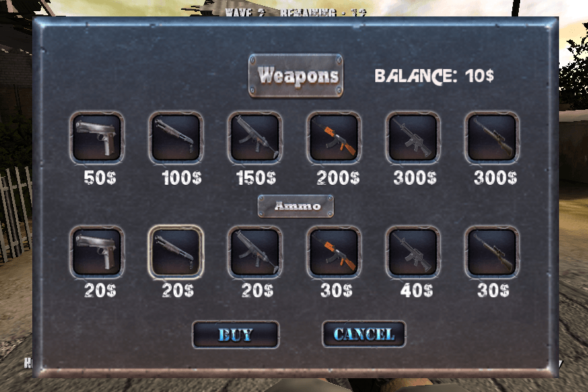
Task: Open the Ammo section header
Action: point(296,206)
